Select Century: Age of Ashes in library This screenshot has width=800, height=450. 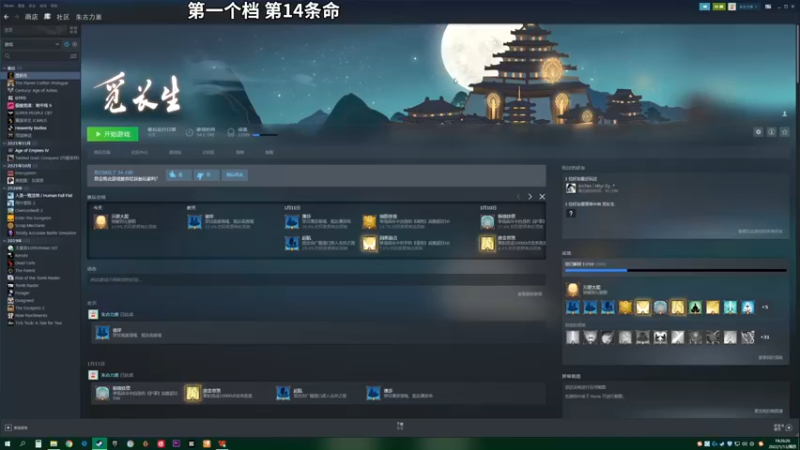pos(36,90)
